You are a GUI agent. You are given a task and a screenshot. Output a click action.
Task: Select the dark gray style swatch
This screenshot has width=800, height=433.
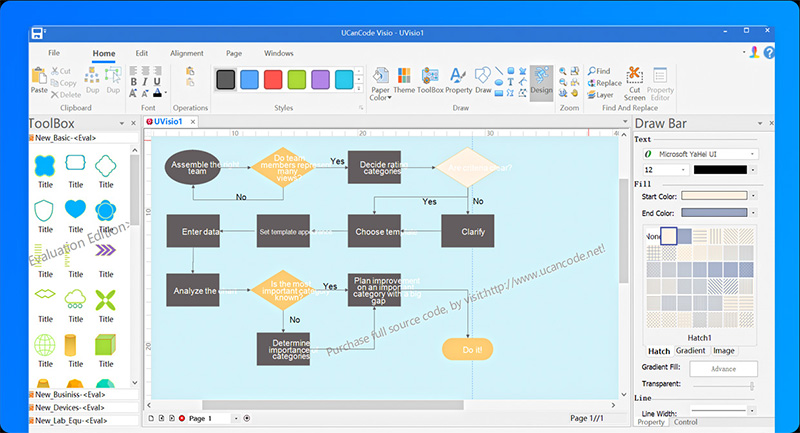coord(226,80)
